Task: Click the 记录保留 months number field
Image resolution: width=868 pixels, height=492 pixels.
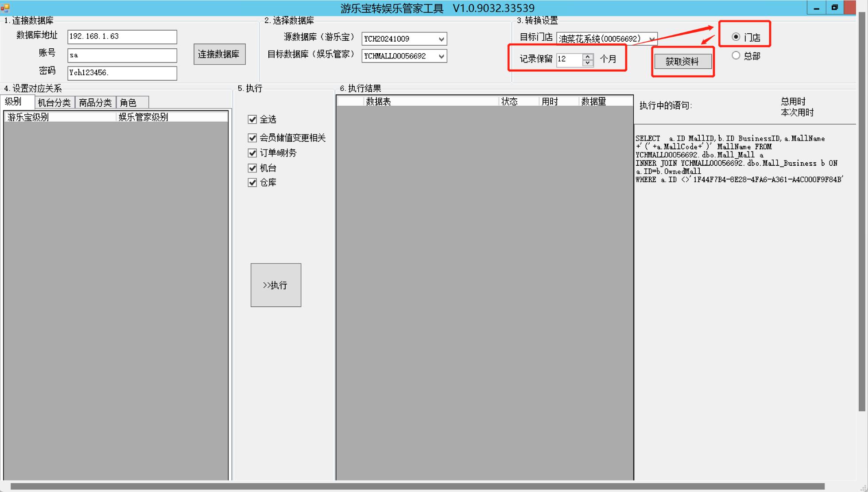Action: 570,59
